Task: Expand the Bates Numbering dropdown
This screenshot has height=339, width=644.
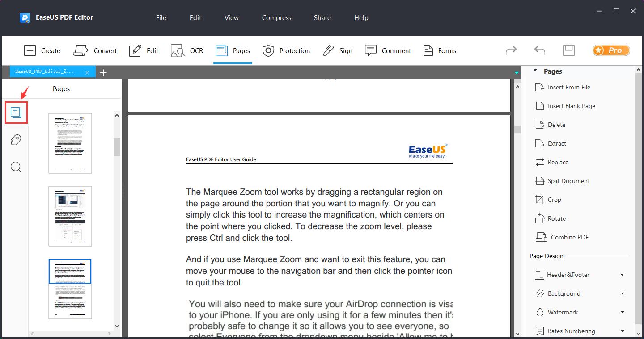Action: tap(622, 331)
